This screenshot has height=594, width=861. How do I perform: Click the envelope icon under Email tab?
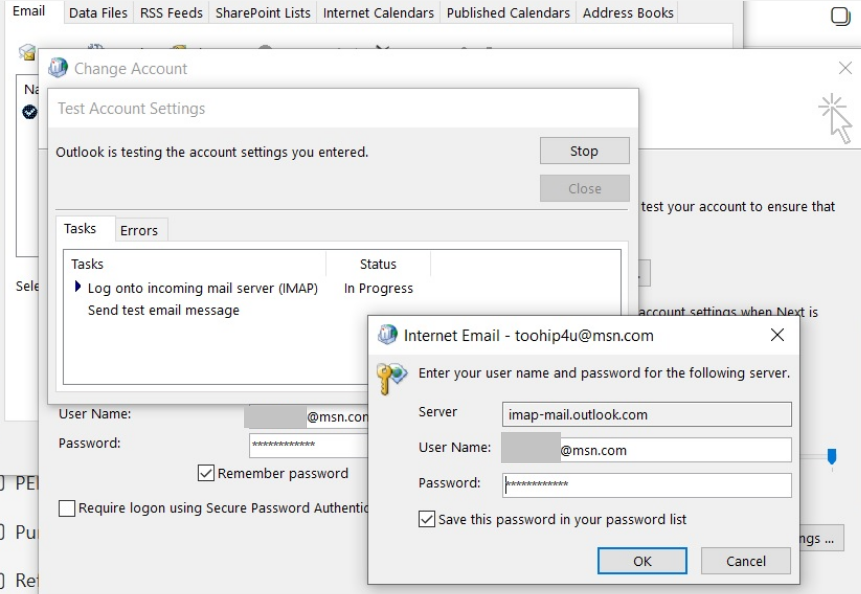[27, 52]
